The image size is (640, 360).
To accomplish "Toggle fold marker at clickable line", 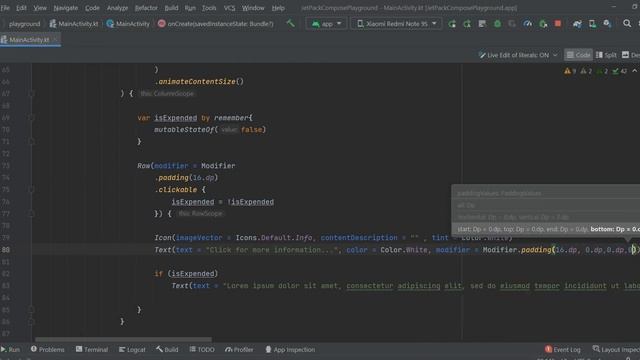I will 31,189.
